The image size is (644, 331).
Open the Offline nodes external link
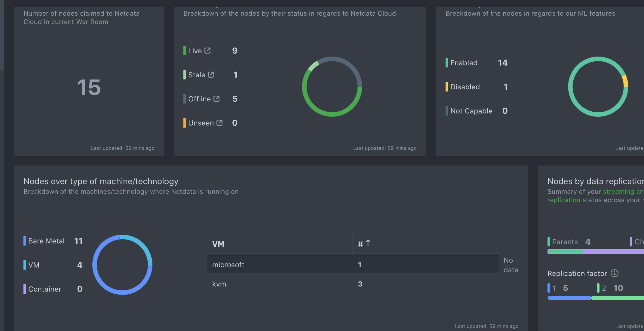click(x=217, y=99)
